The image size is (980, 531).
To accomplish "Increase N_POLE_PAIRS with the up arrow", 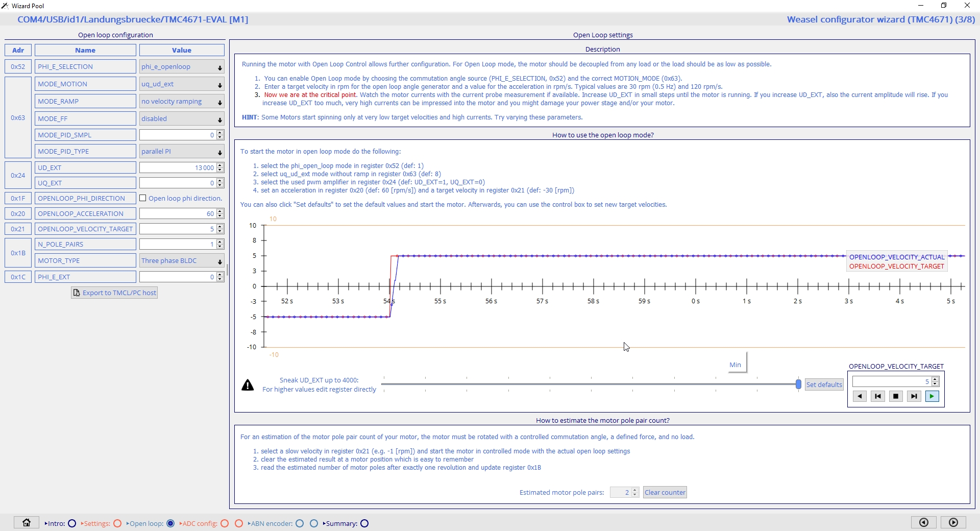I will [x=220, y=242].
